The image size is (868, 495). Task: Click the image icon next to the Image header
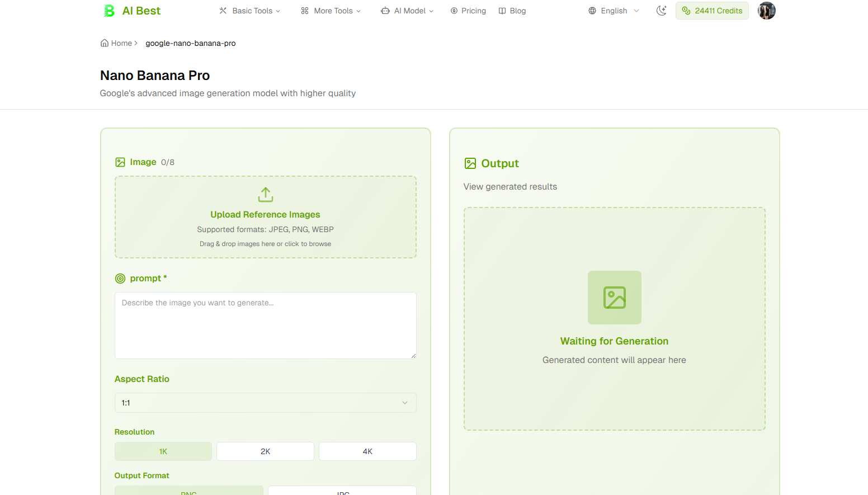click(x=120, y=162)
